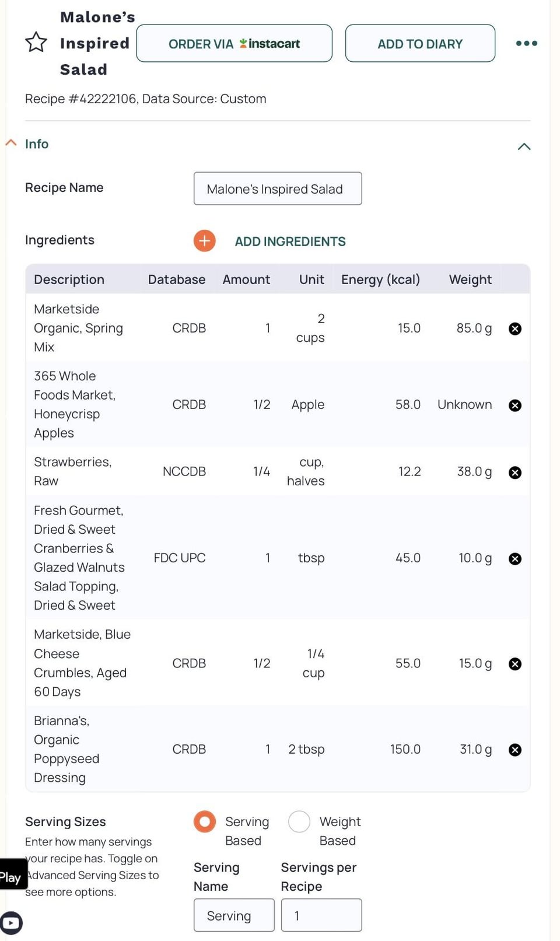Remove Blue Cheese Crumbles ingredient
Viewport: 560px width, 941px height.
(515, 664)
